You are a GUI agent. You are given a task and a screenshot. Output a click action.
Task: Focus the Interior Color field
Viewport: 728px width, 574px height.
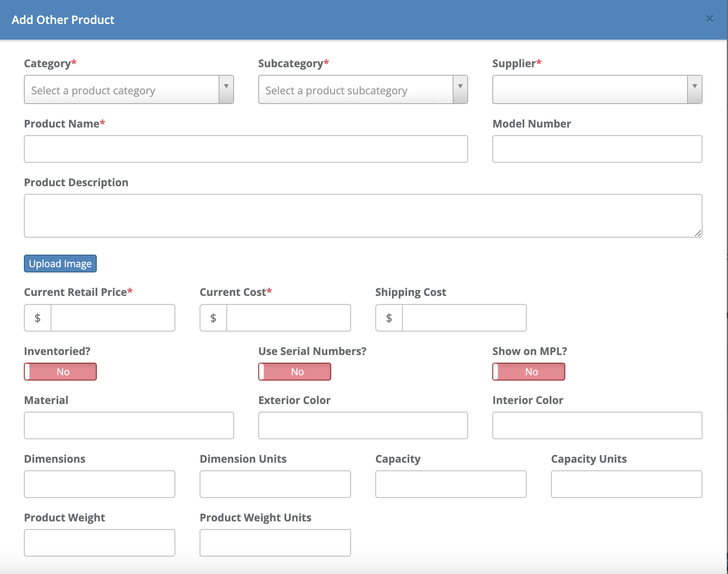point(597,425)
